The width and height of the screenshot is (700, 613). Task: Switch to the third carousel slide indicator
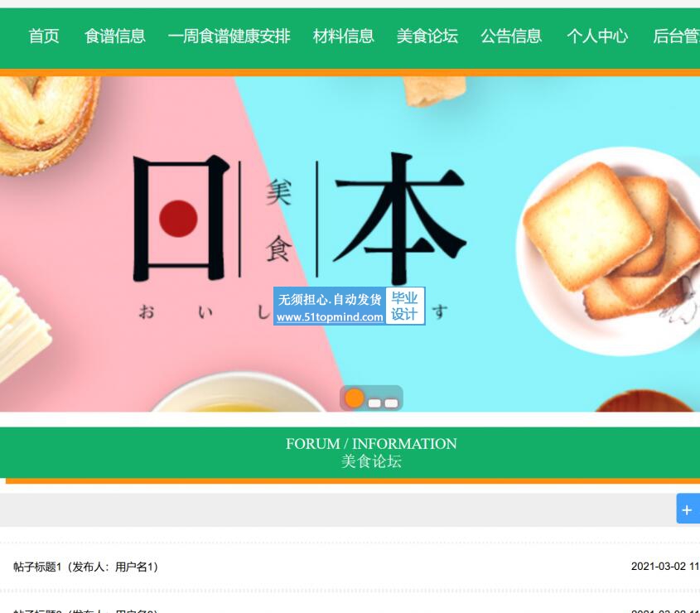(392, 403)
